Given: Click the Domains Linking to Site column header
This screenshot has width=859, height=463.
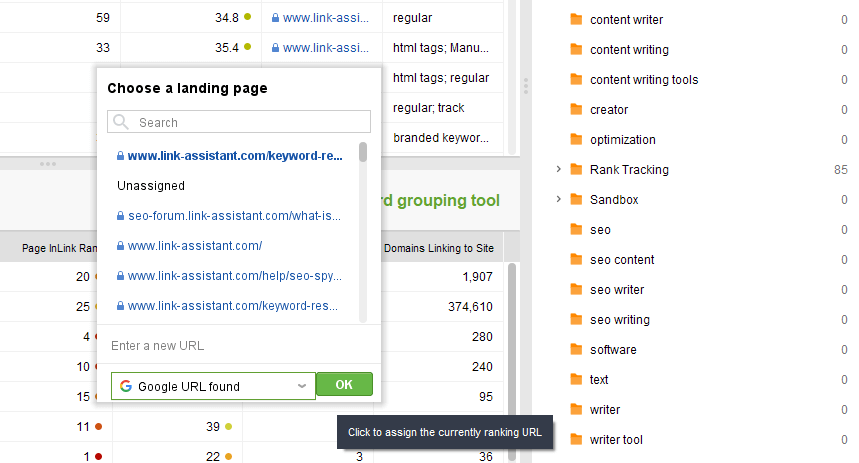Looking at the screenshot, I should point(439,248).
